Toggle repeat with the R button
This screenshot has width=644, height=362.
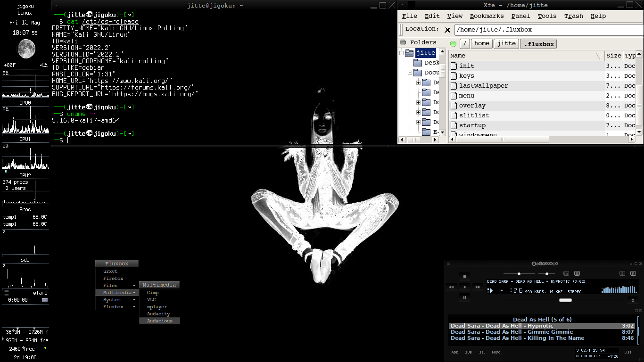pyautogui.click(x=633, y=273)
